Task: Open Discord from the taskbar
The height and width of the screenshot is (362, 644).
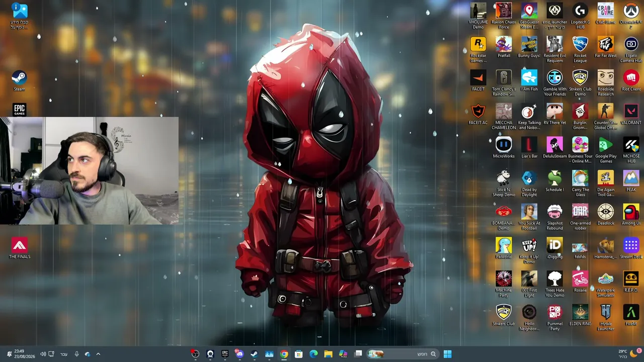Action: 239,354
